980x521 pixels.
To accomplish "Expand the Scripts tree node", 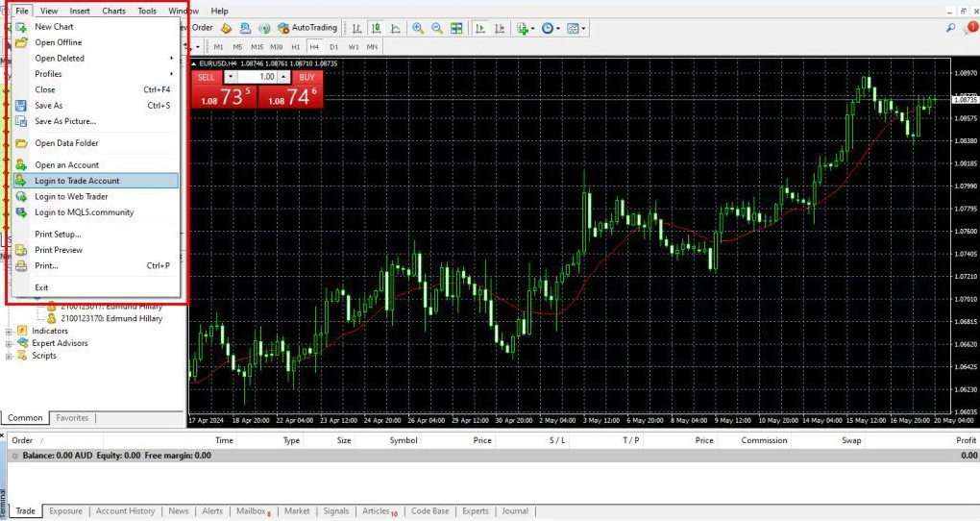I will tap(9, 357).
